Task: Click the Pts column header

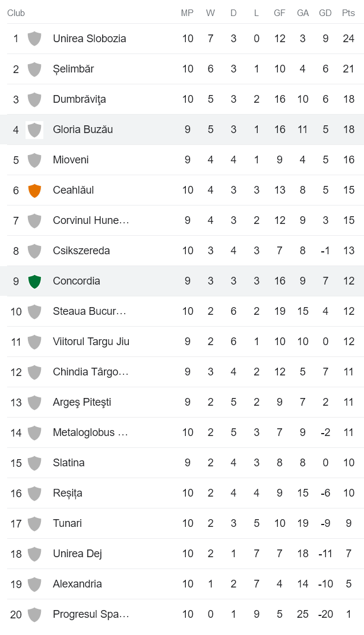Action: coord(349,13)
